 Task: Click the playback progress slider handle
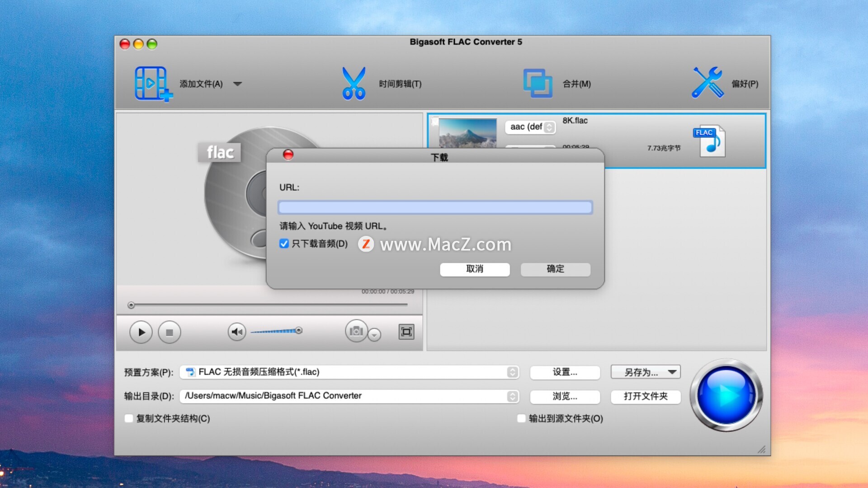coord(131,305)
